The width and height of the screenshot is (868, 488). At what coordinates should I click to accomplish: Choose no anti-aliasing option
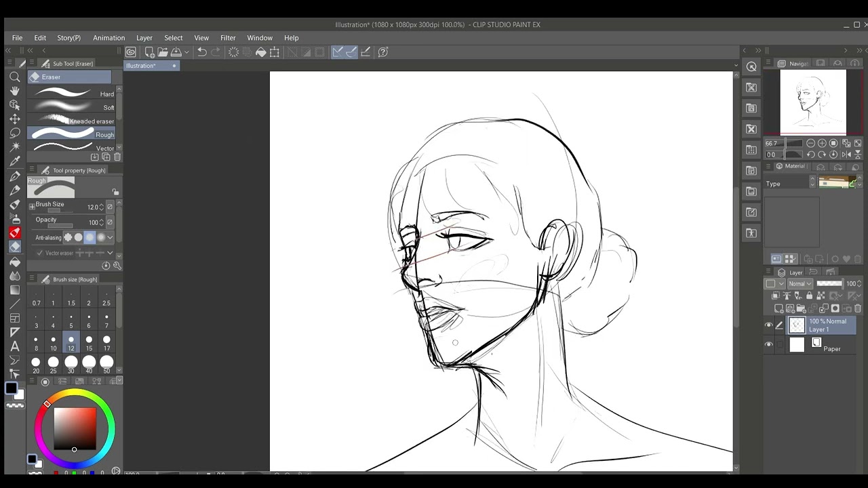[68, 237]
